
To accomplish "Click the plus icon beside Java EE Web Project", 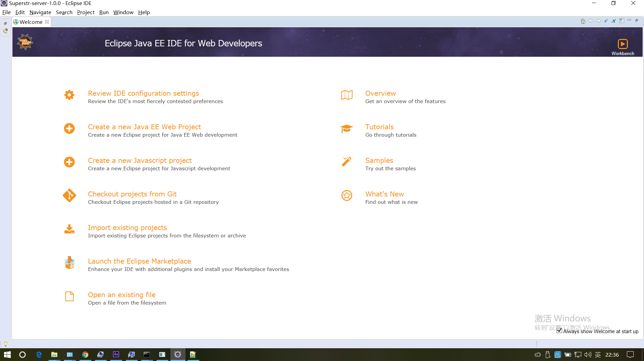I will click(x=69, y=128).
